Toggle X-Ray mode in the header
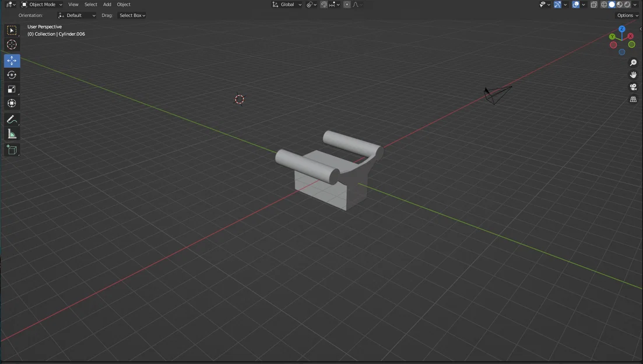Screen dimensions: 643x364 594,4
